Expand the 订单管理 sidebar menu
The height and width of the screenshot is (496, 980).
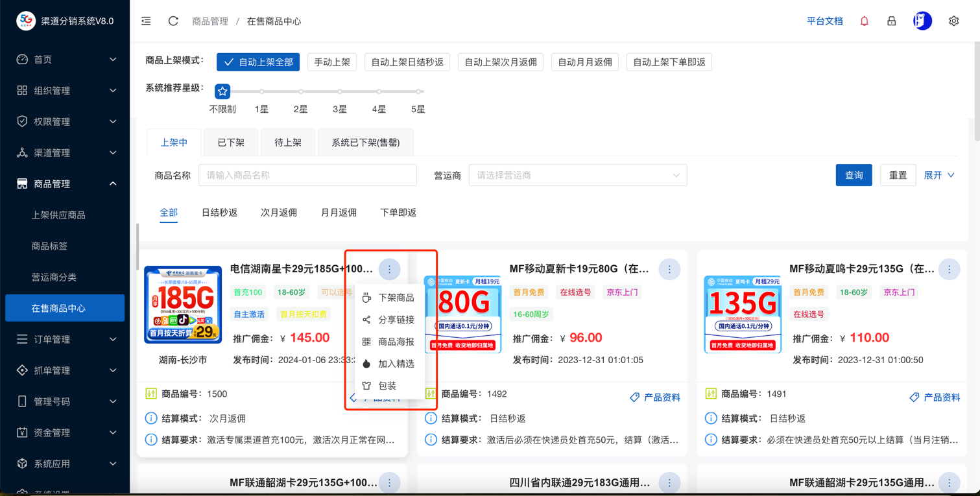click(65, 339)
